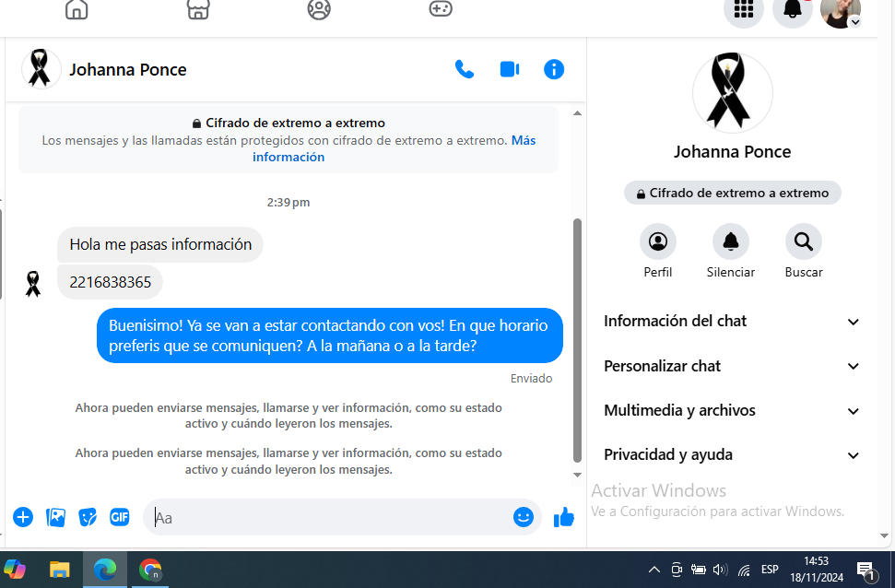Send a thumbs-up like
Image resolution: width=895 pixels, height=588 pixels.
pos(564,518)
